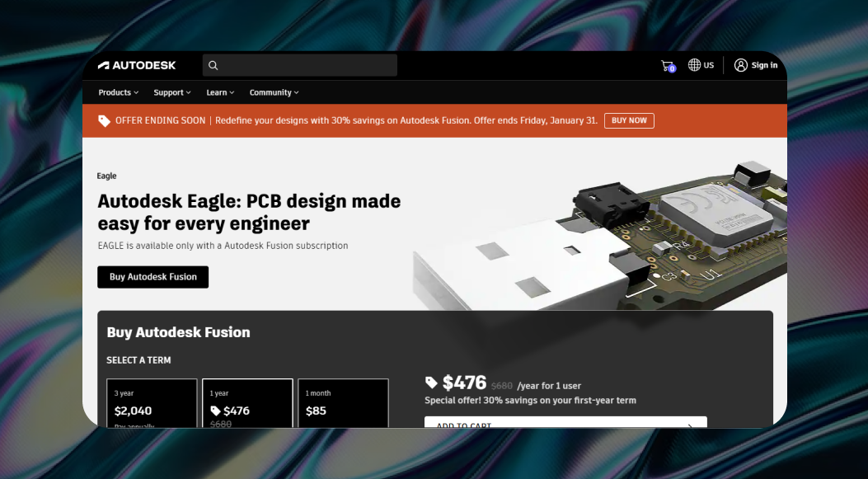Click the offer tag icon in orange banner
Viewport: 868px width, 479px height.
click(104, 120)
